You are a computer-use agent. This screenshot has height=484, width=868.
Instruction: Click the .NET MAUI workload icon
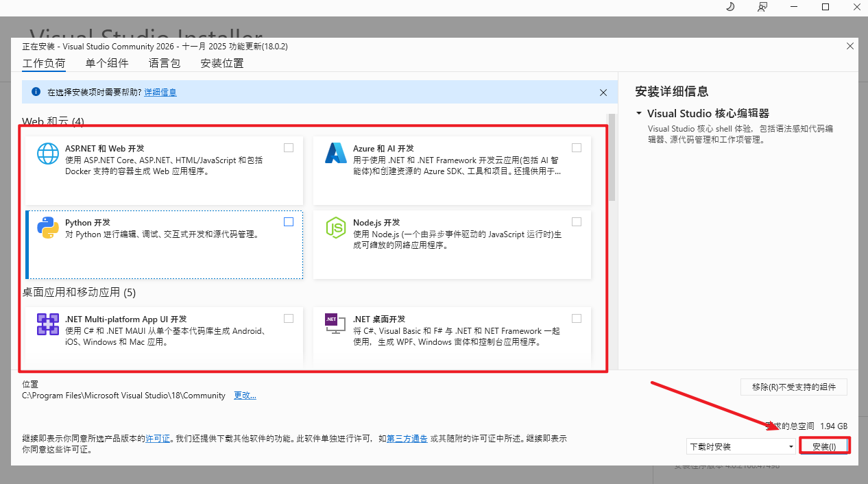click(48, 324)
